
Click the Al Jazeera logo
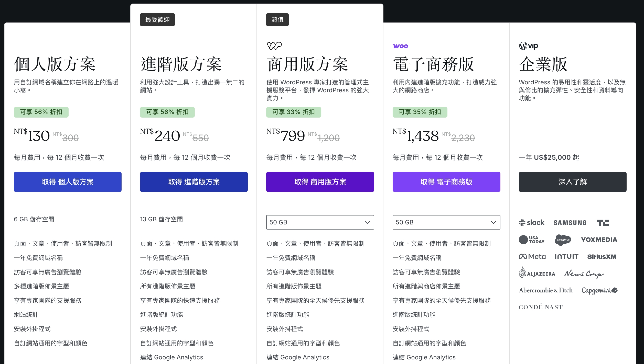tap(537, 273)
